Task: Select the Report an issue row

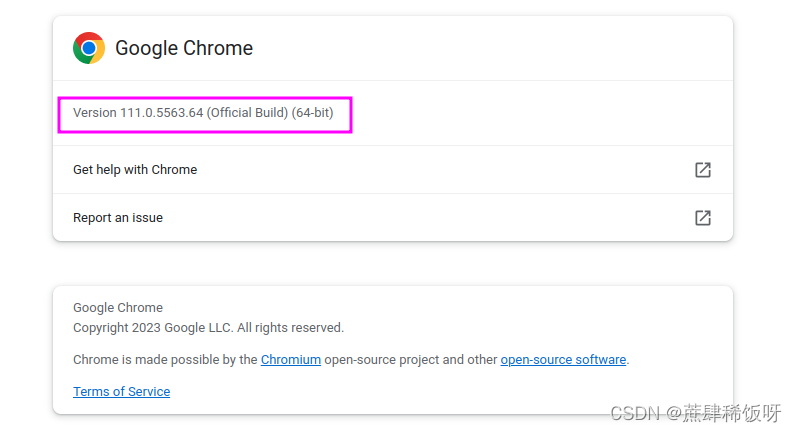Action: [392, 218]
